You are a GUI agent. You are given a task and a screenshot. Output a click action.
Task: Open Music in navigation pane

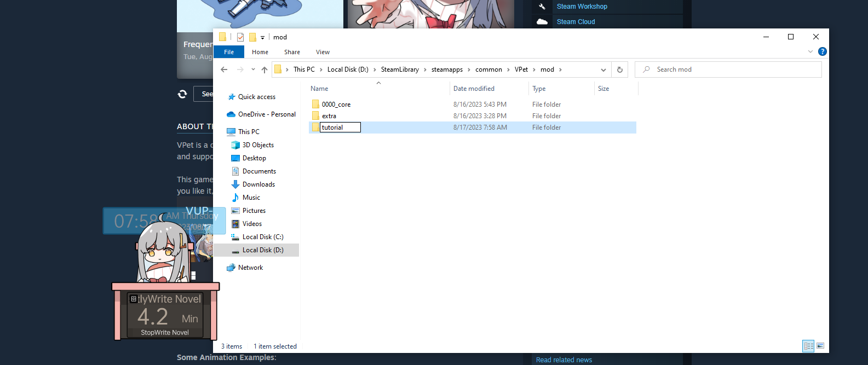tap(251, 198)
